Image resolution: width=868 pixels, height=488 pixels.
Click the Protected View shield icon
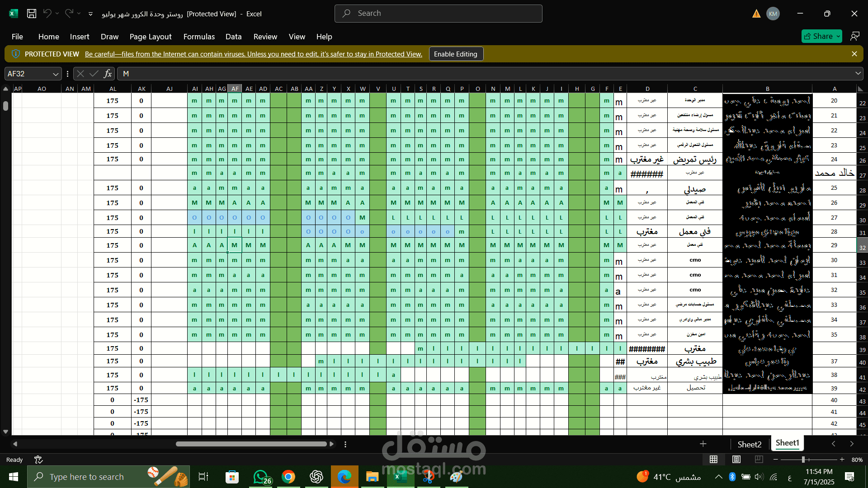tap(15, 54)
